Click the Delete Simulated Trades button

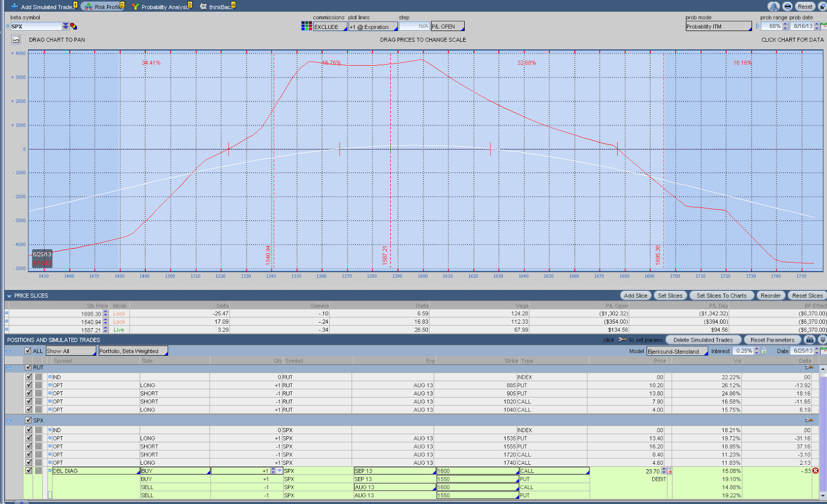(x=703, y=340)
